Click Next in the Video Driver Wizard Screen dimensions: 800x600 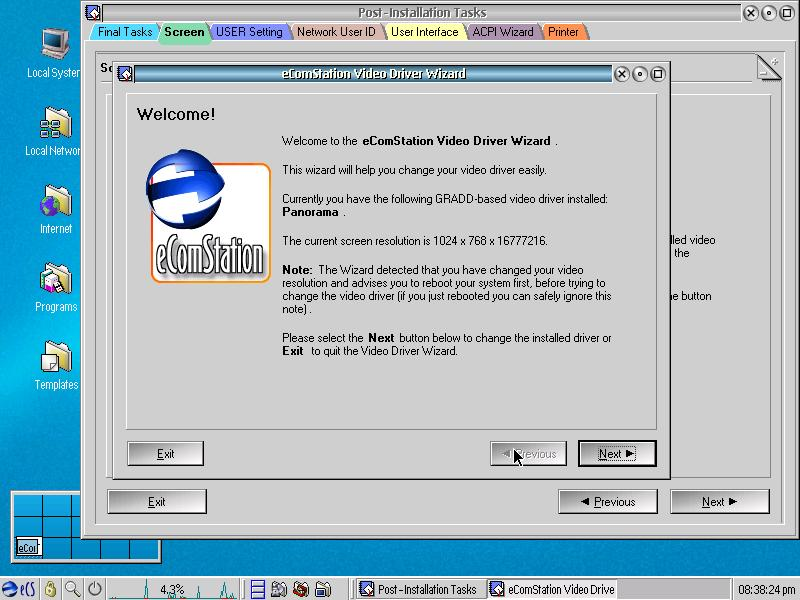[617, 454]
